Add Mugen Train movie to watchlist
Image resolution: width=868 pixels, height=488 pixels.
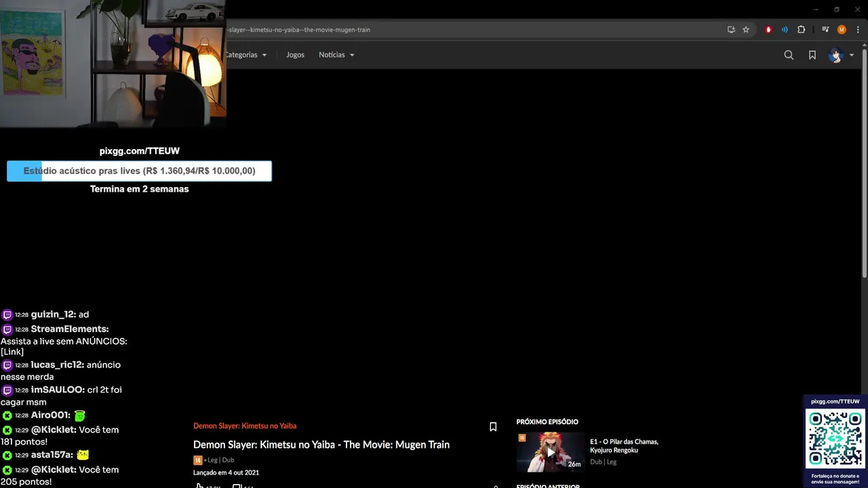(493, 426)
